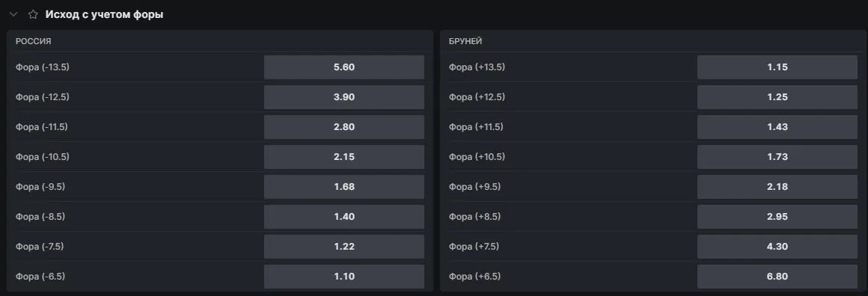
Task: Select Бруней Фора (+6.5) odds 6.80
Action: (x=777, y=277)
